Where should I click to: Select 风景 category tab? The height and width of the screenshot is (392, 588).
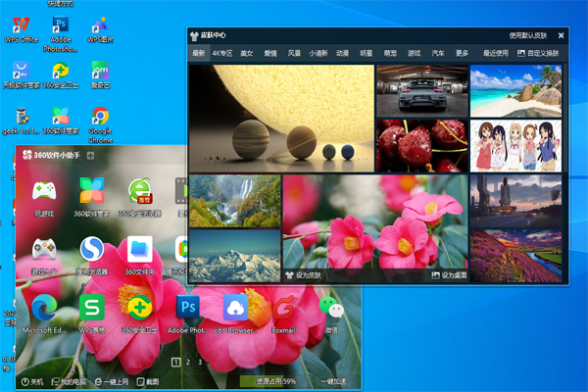click(x=294, y=53)
